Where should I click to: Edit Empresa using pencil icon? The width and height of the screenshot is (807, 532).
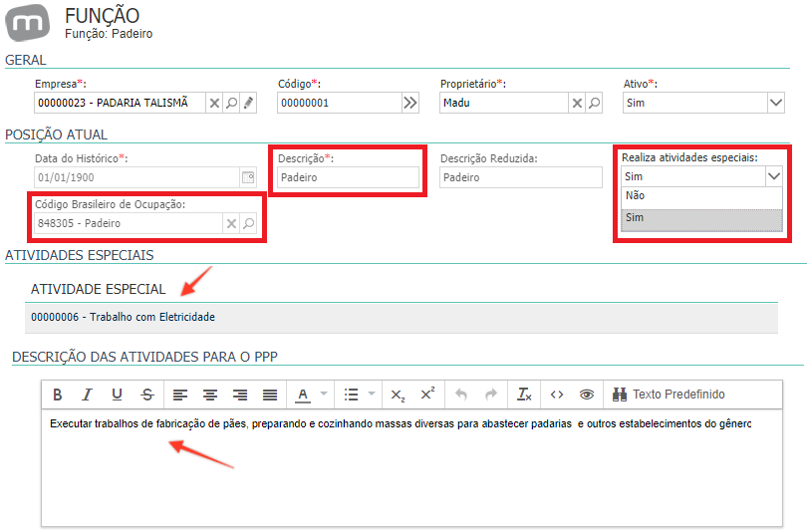(x=249, y=103)
